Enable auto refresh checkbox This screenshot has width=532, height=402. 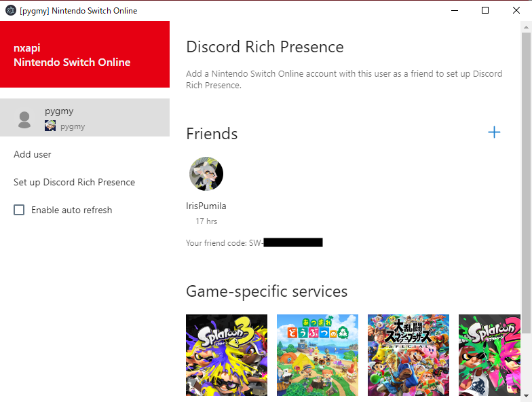pos(19,210)
